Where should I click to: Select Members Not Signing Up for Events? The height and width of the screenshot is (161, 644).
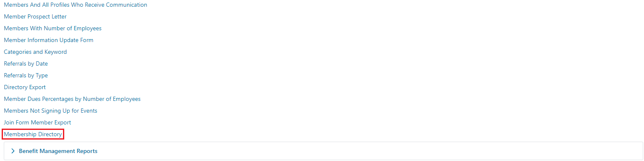pyautogui.click(x=50, y=111)
